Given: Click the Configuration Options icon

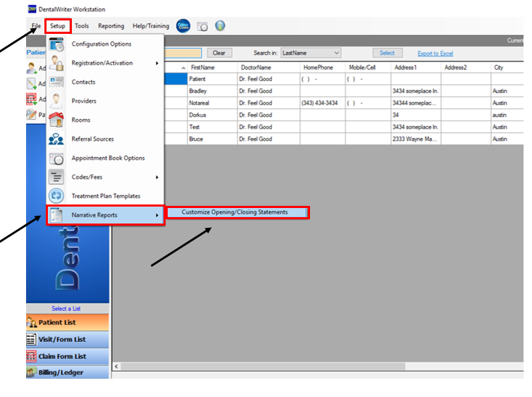Looking at the screenshot, I should [56, 44].
